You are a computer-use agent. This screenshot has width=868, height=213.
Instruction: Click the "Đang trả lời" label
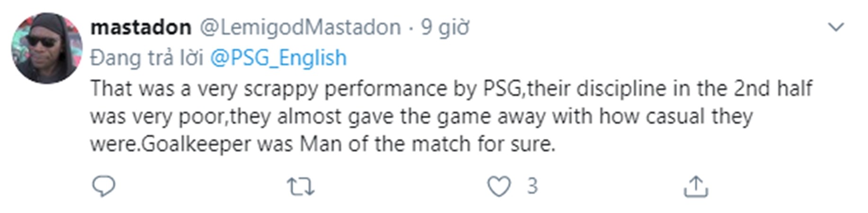[147, 58]
